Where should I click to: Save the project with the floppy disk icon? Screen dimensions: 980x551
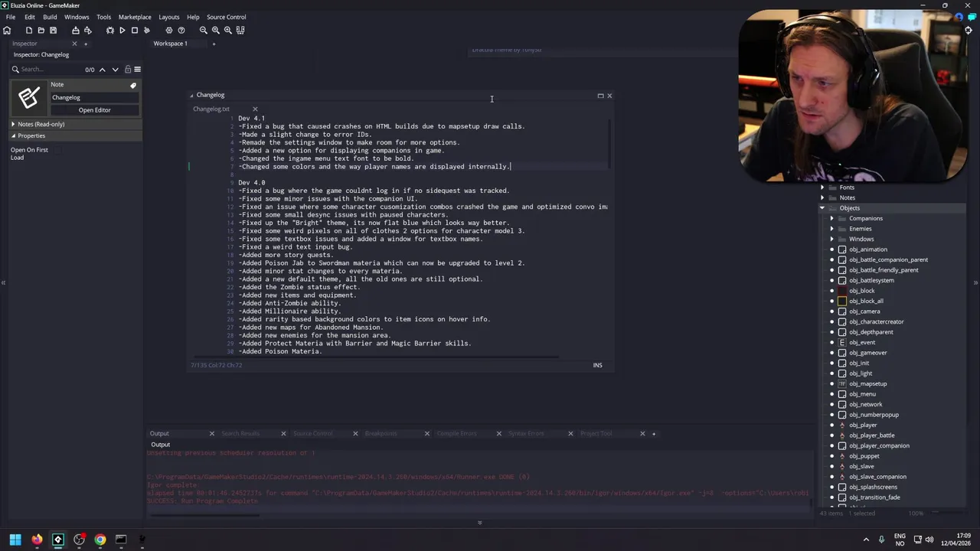click(53, 30)
